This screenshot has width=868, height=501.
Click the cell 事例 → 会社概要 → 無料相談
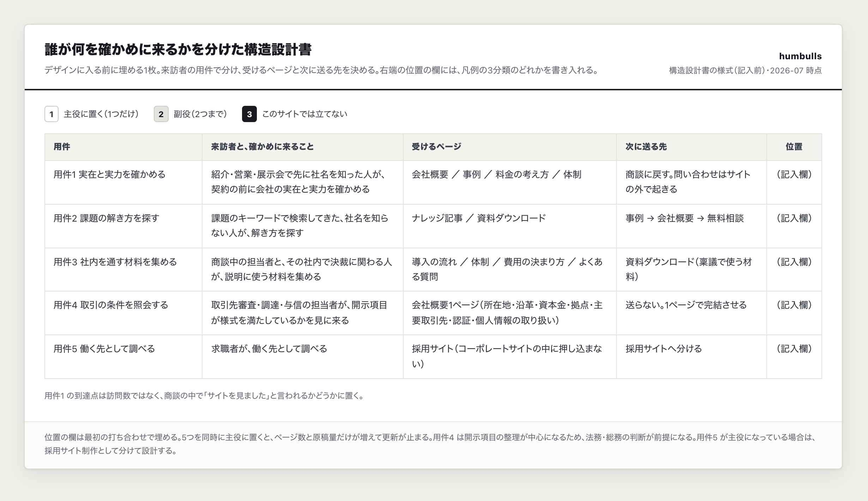(692, 226)
